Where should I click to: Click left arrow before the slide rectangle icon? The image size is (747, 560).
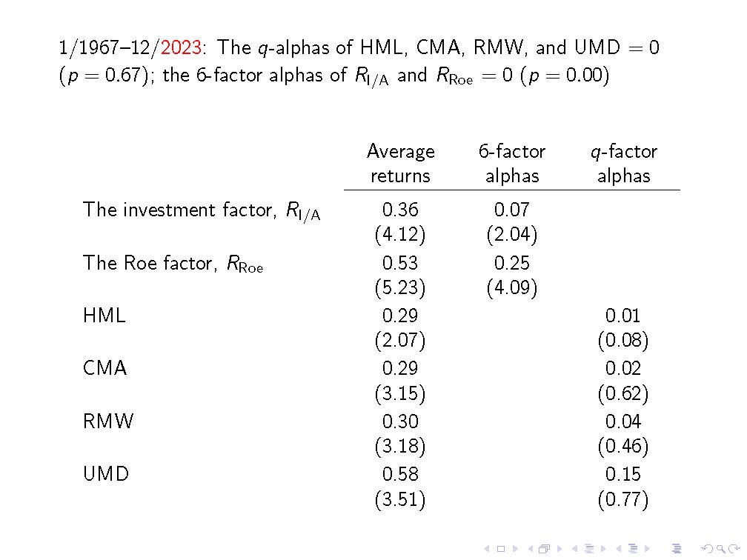486,549
